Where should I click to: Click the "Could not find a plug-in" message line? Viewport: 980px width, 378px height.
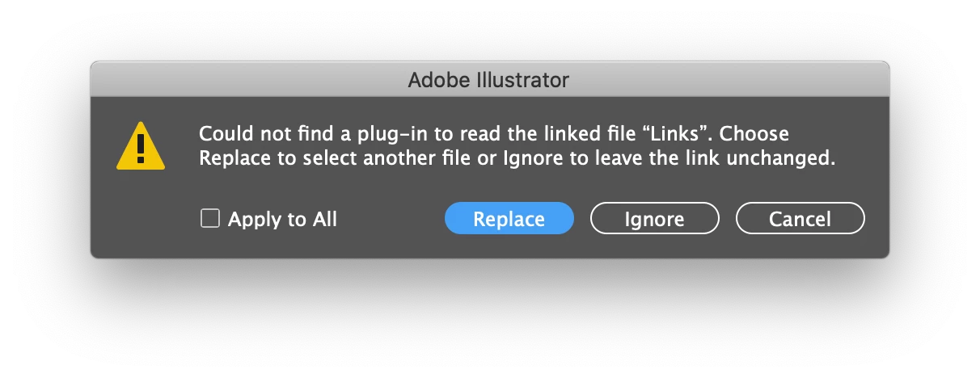(x=494, y=133)
